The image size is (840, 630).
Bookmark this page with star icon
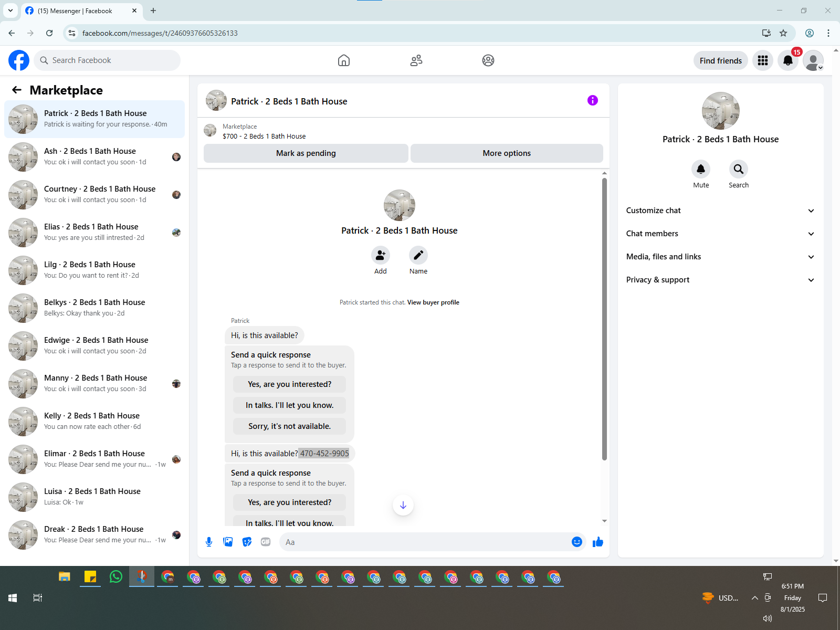pyautogui.click(x=783, y=33)
